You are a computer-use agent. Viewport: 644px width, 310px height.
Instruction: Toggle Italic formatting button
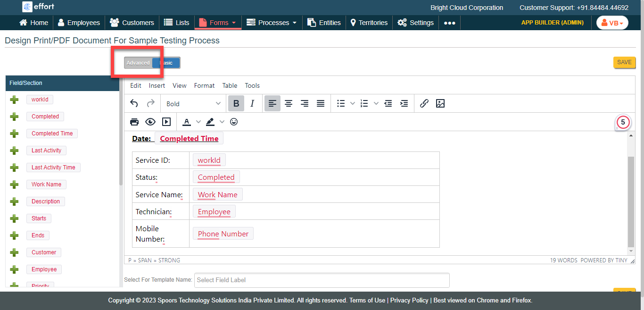pos(252,103)
